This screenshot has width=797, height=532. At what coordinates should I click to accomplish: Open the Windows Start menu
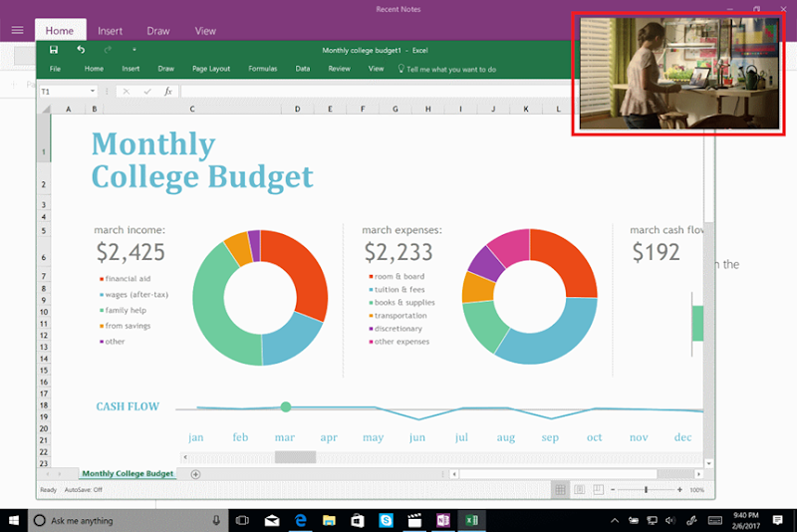(x=14, y=520)
